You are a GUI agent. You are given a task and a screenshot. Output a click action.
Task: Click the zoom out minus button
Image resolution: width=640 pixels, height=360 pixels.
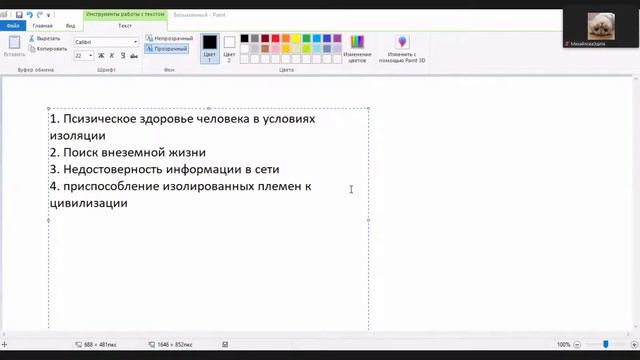coord(577,345)
